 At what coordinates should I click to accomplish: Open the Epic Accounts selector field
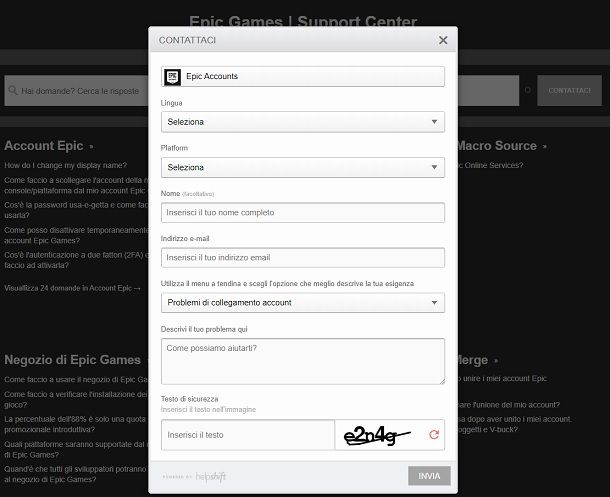[303, 76]
